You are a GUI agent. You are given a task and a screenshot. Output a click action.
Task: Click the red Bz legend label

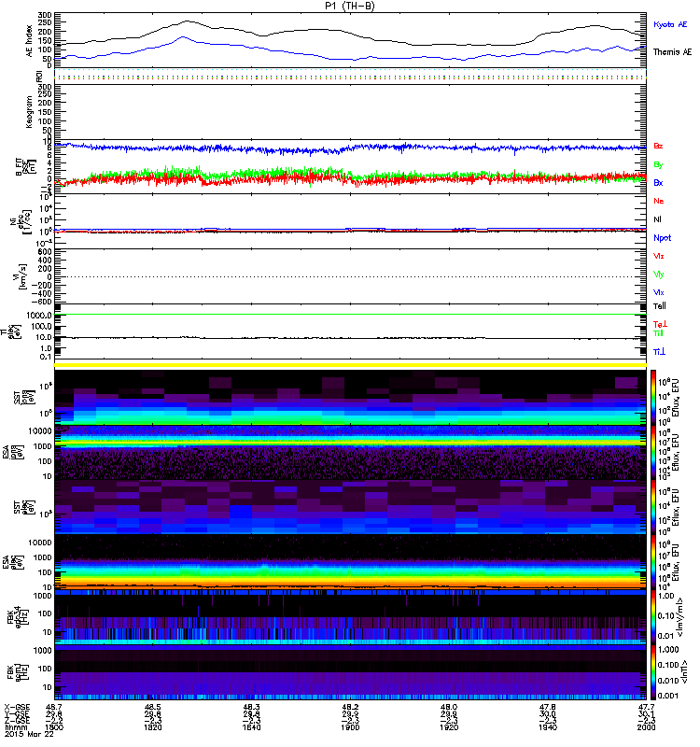(658, 147)
